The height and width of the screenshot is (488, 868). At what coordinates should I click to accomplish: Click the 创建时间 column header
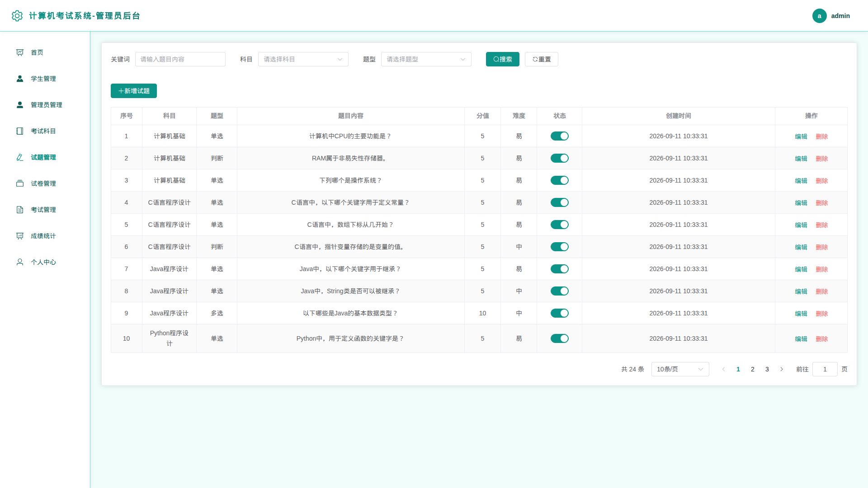point(678,116)
